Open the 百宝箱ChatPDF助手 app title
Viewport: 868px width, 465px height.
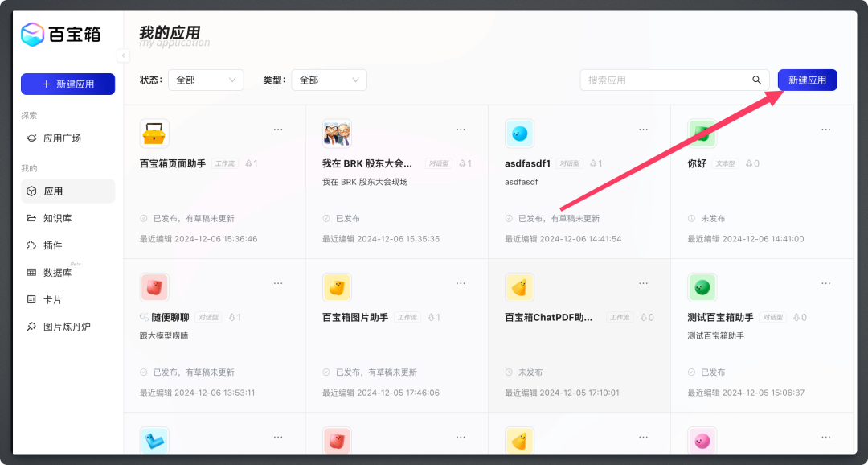[549, 318]
